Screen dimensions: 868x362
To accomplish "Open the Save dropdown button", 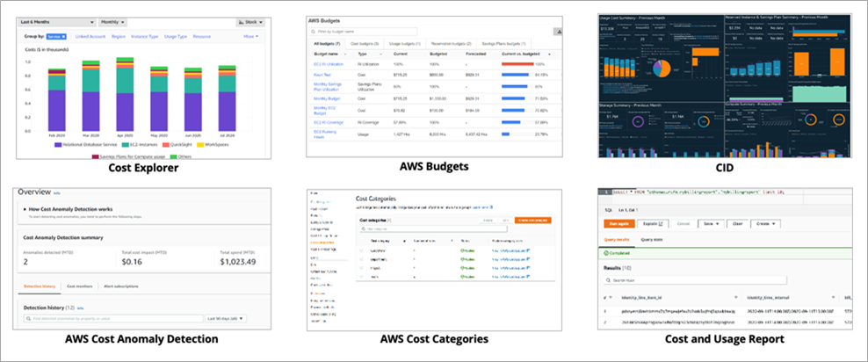I will click(711, 224).
